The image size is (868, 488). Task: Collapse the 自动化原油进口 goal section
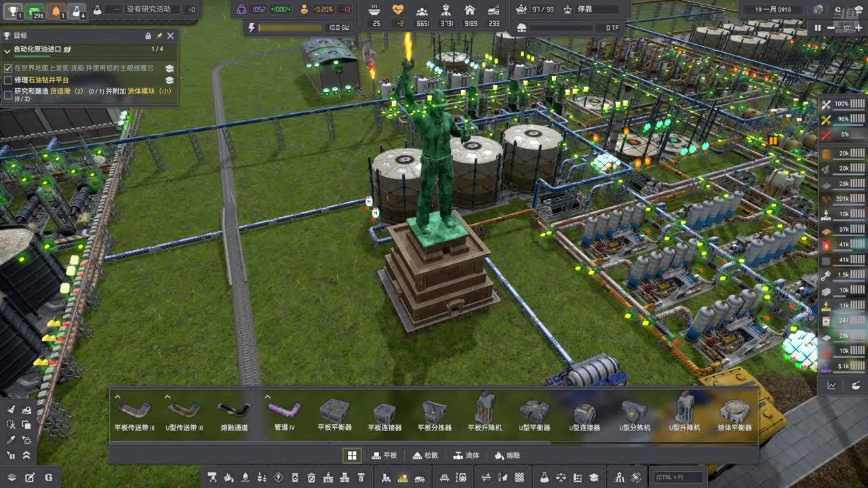(x=7, y=50)
